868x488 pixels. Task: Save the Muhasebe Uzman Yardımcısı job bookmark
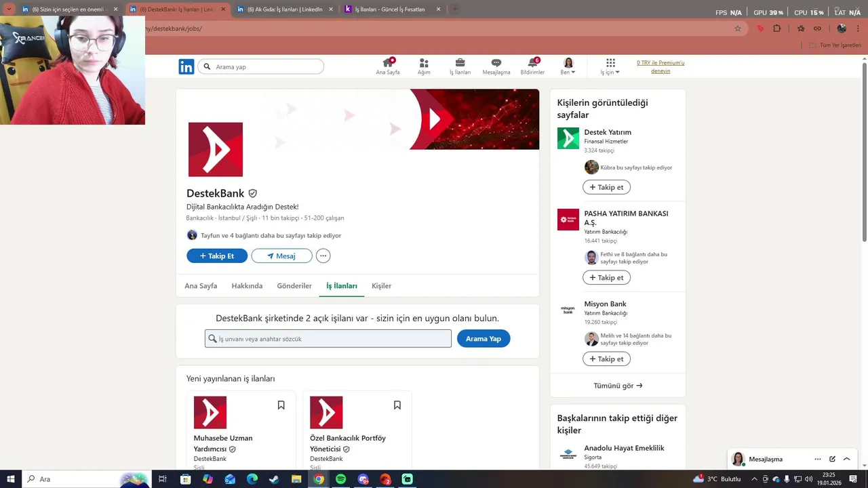click(x=281, y=405)
